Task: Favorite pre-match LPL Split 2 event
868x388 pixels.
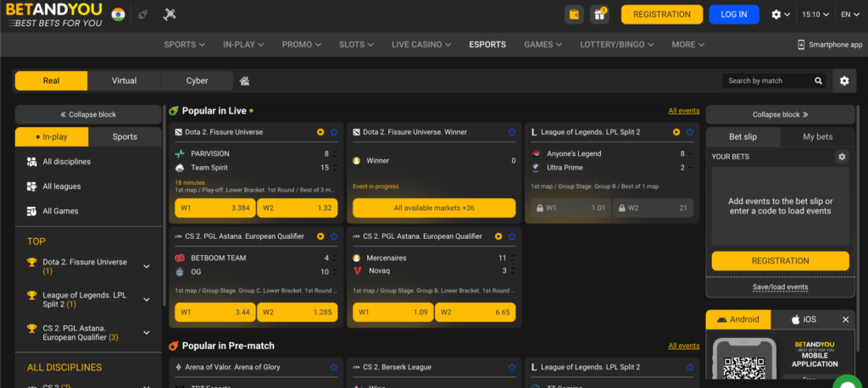Action: [690, 367]
